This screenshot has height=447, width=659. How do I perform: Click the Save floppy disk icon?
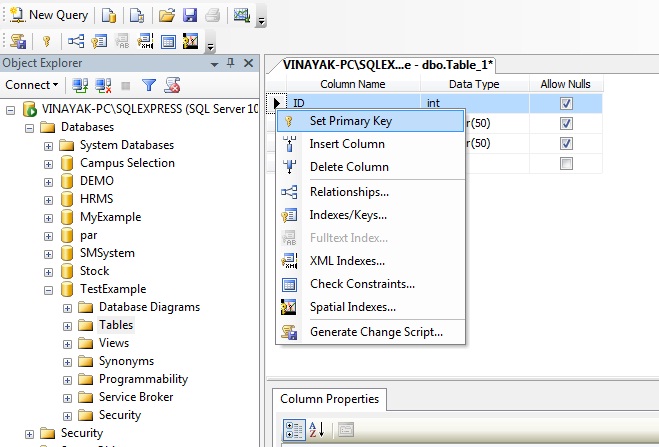point(189,15)
